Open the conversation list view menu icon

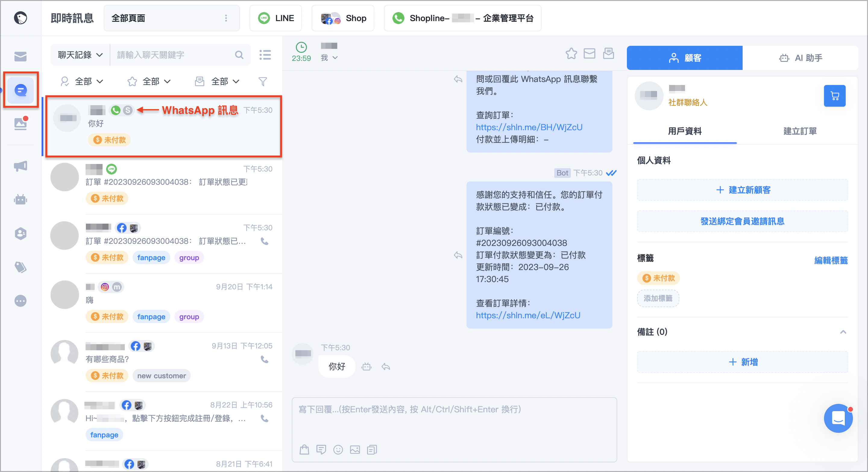[265, 55]
